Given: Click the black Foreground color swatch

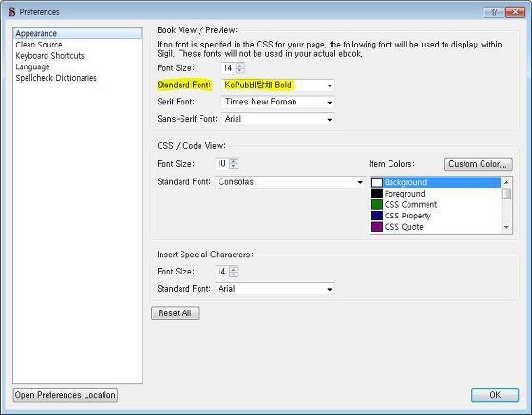Looking at the screenshot, I should 377,194.
